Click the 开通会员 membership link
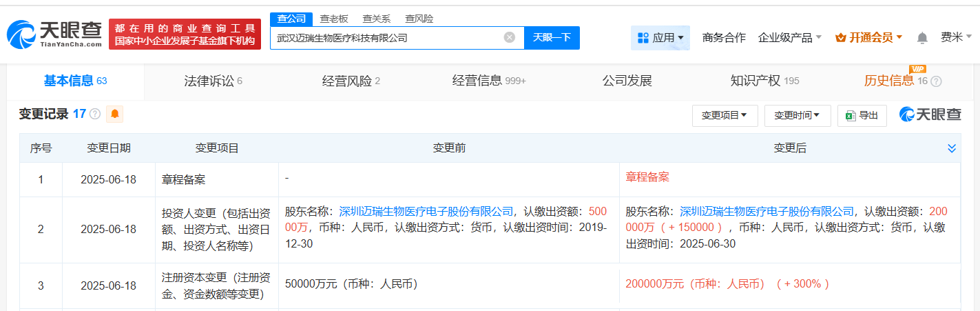This screenshot has width=980, height=311. click(x=868, y=38)
